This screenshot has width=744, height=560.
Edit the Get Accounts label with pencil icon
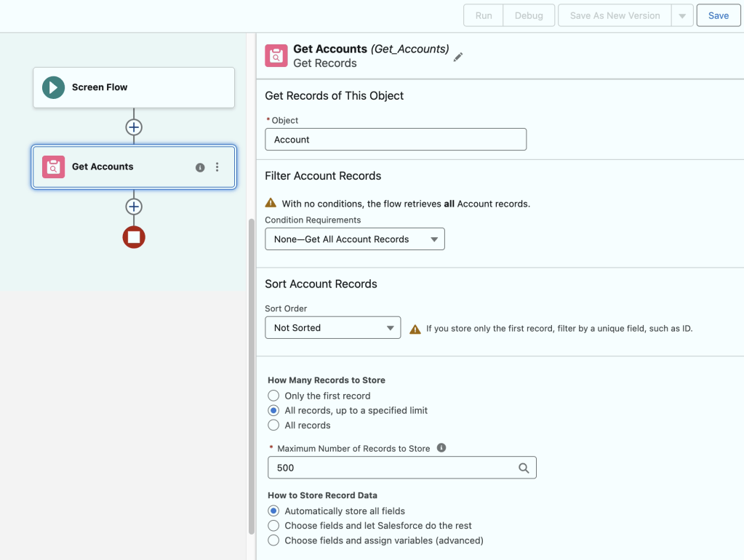[x=458, y=57]
